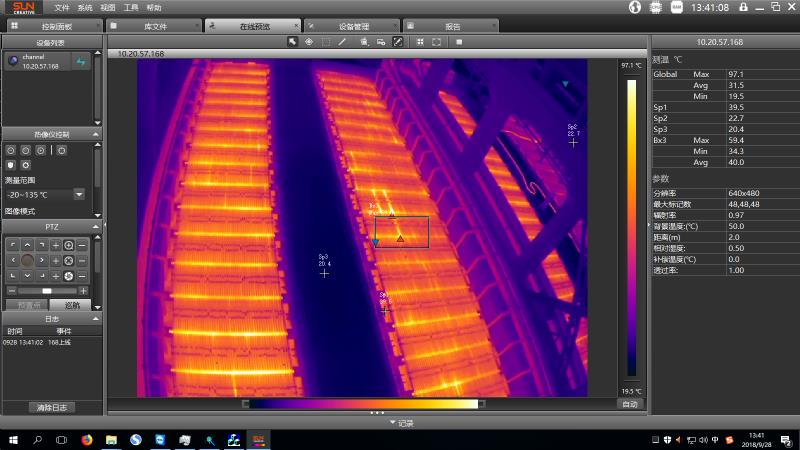Toggle the 巡航 cruise tab in PTZ
800x450 pixels.
pos(70,305)
